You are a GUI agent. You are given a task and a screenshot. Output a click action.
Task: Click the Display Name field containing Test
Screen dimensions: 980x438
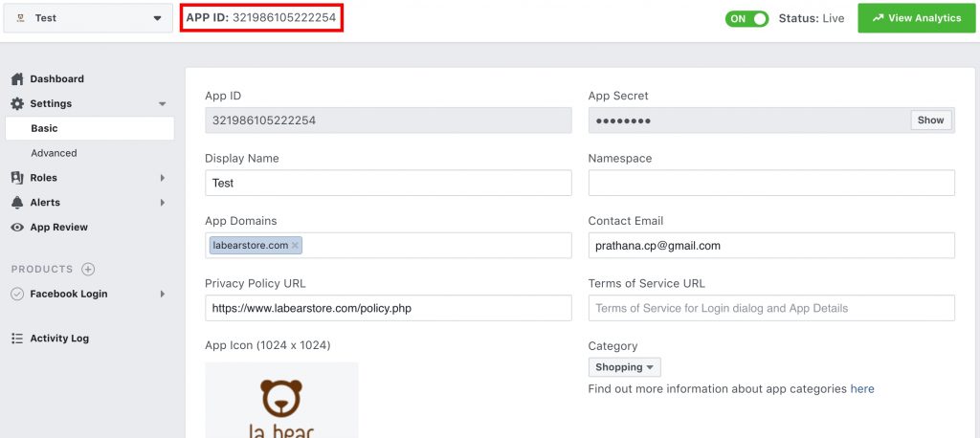(389, 183)
